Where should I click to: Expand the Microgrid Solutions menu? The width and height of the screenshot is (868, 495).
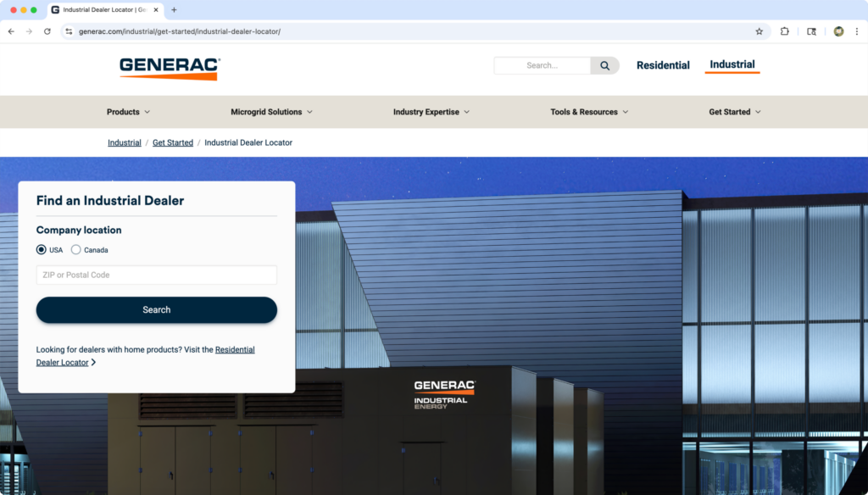[x=271, y=112]
